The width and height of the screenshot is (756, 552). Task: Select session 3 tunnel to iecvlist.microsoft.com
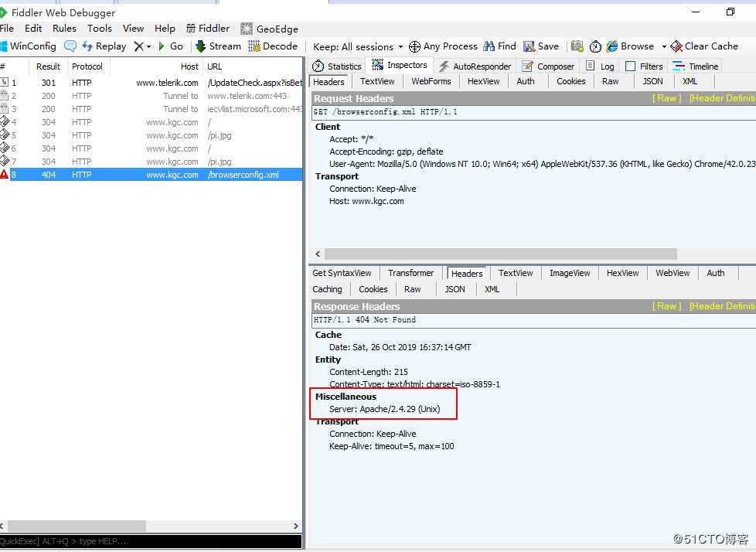(152, 109)
